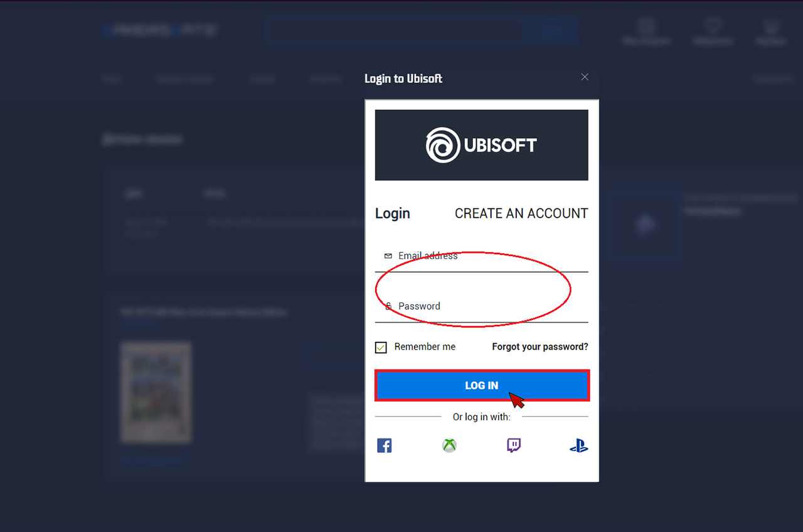Click the blurred search bar in background page
803x532 pixels.
tap(395, 30)
